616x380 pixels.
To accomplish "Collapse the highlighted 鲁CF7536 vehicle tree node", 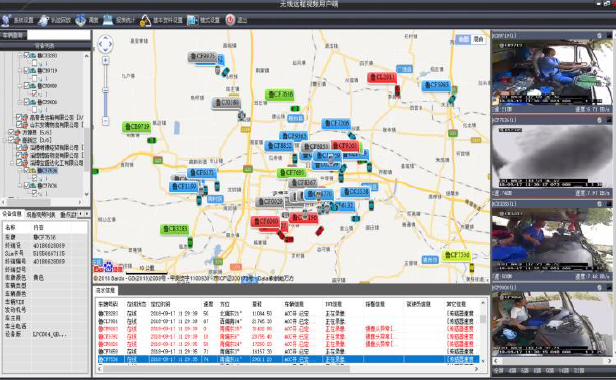I will (20, 171).
